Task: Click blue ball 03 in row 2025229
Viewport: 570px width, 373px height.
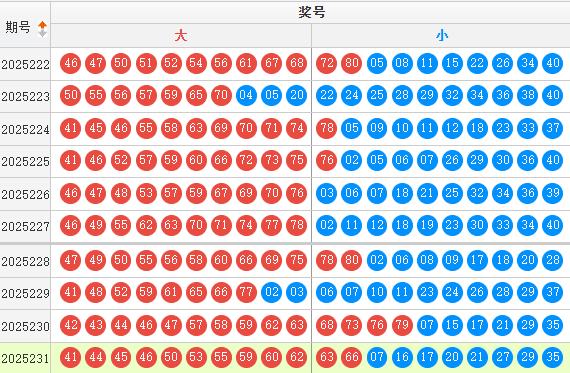Action: 297,292
